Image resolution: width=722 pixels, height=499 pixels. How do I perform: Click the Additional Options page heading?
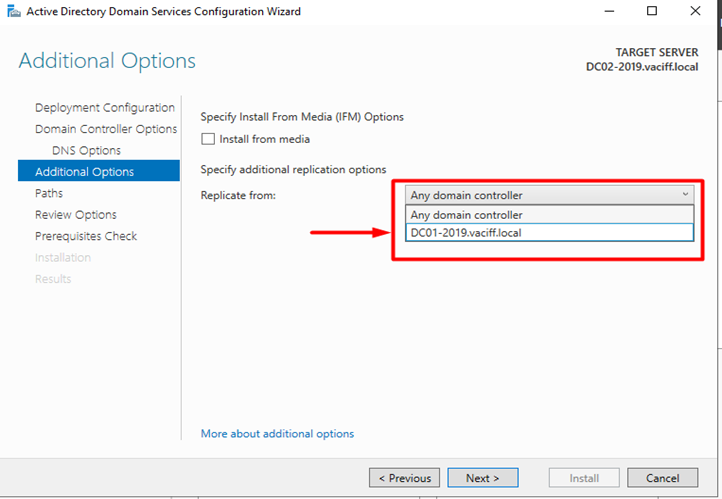[x=107, y=61]
